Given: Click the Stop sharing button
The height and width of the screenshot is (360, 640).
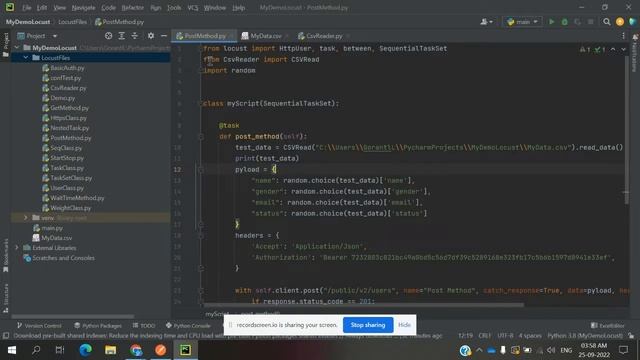Looking at the screenshot, I should (368, 325).
